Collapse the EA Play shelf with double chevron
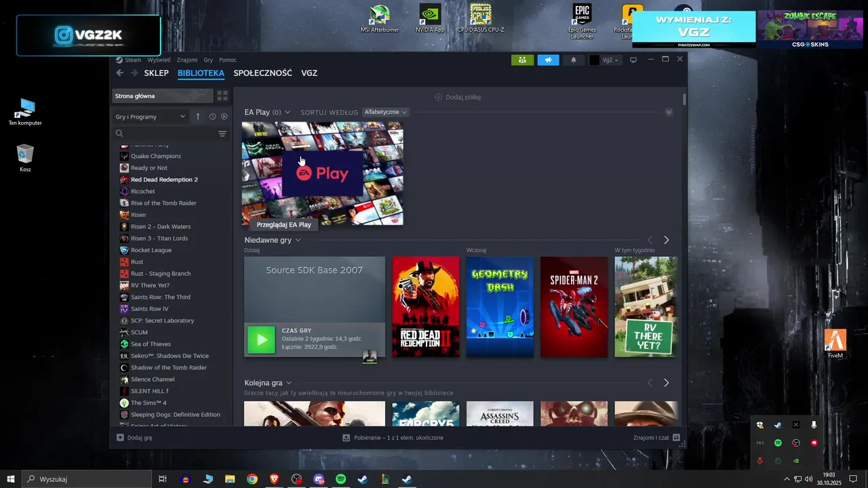This screenshot has width=868, height=488. pos(669,112)
